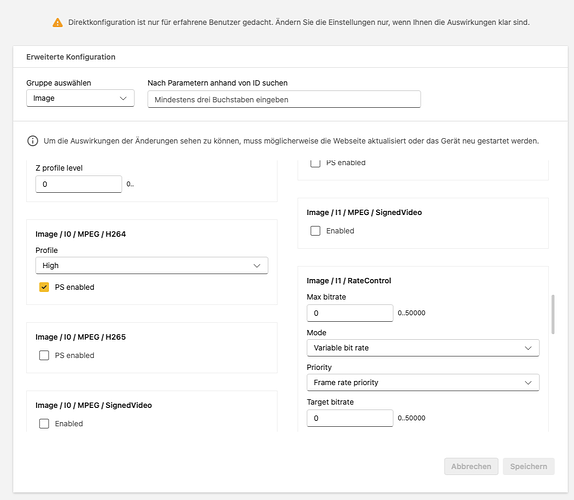The image size is (574, 500).
Task: Click the chevron in the Profile dropdown
Action: point(257,266)
